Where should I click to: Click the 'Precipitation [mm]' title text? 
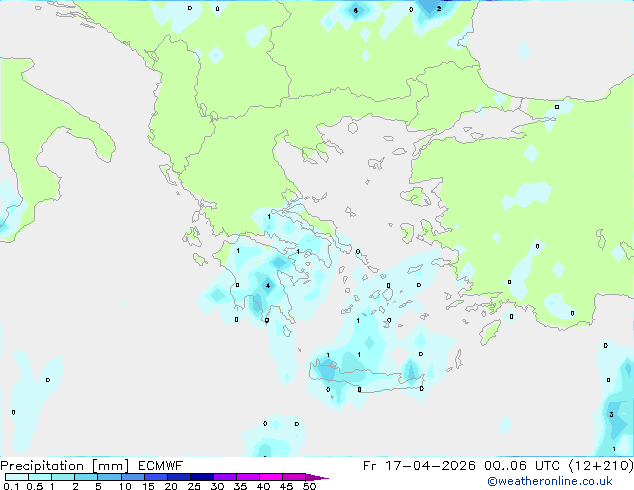click(x=65, y=466)
